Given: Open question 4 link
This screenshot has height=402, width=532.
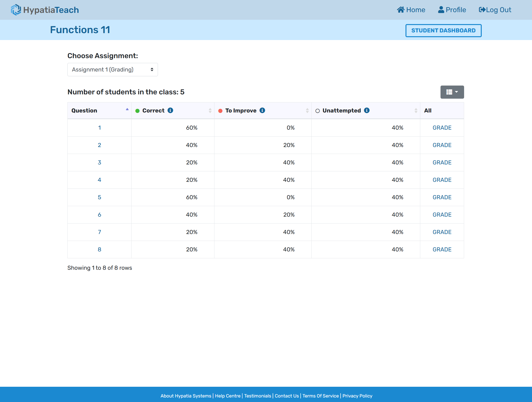Looking at the screenshot, I should tap(99, 180).
